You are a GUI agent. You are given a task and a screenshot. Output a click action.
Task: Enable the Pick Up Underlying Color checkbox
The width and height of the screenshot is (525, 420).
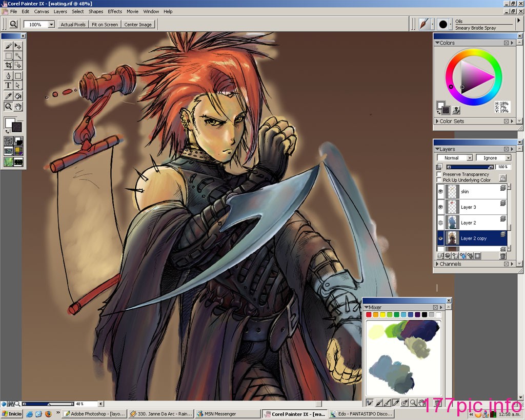click(439, 180)
